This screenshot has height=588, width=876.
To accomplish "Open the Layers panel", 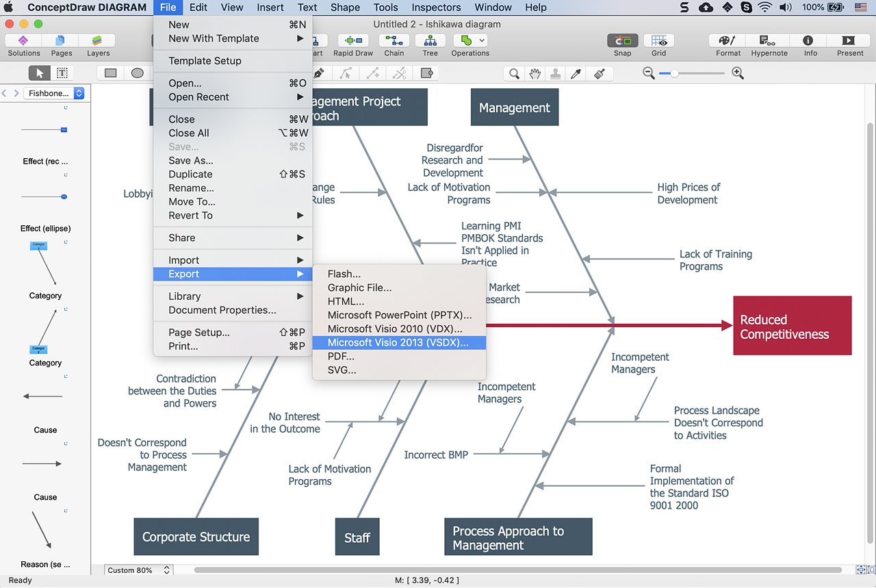I will 98,45.
